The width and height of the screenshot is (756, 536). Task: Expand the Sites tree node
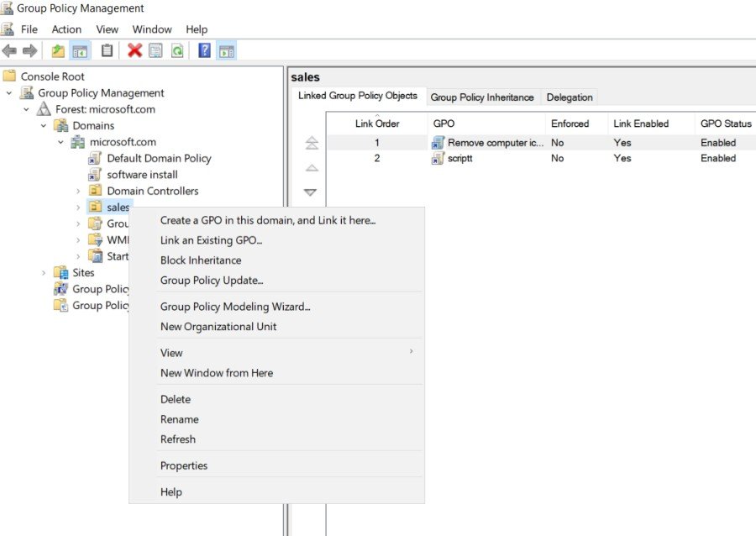point(44,273)
